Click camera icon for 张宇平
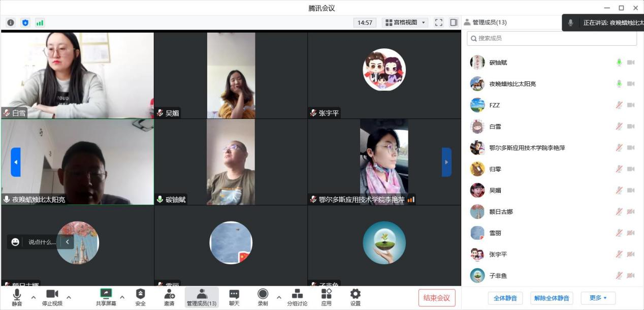The height and width of the screenshot is (310, 644). point(631,255)
